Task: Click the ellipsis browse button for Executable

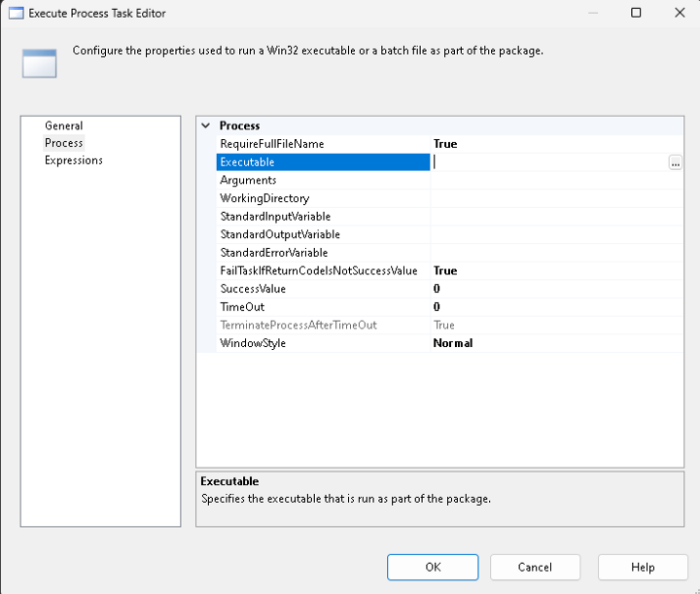Action: 675,163
